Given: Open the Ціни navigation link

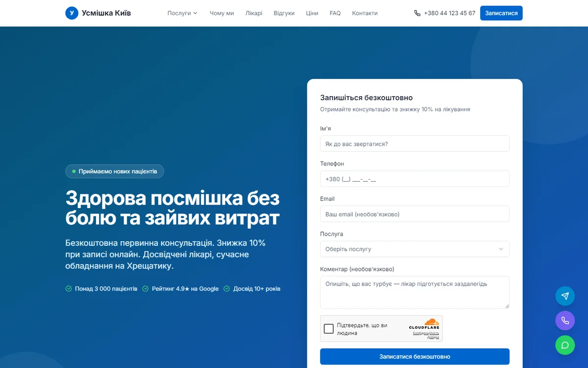Looking at the screenshot, I should [312, 13].
